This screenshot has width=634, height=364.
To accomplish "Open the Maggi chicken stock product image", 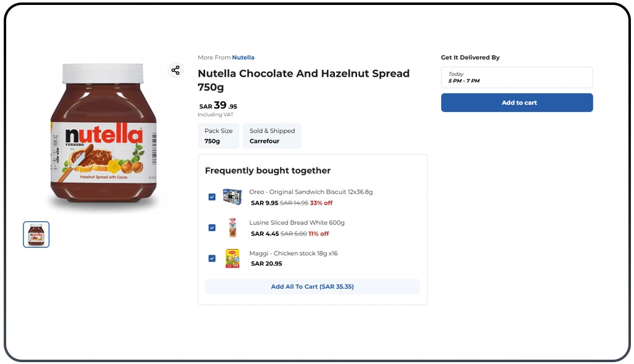I will point(232,258).
